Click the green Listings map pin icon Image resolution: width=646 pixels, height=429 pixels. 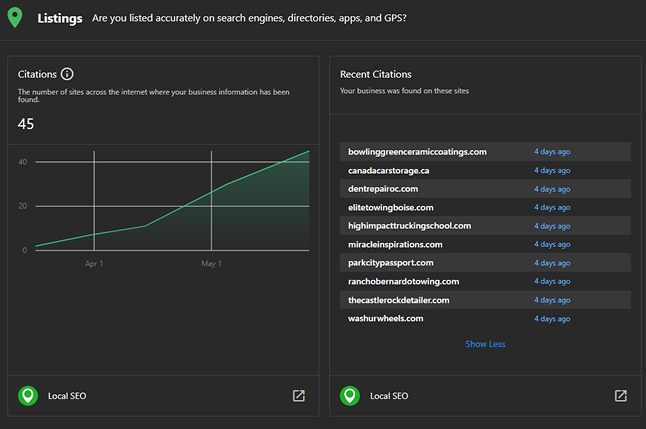(15, 19)
